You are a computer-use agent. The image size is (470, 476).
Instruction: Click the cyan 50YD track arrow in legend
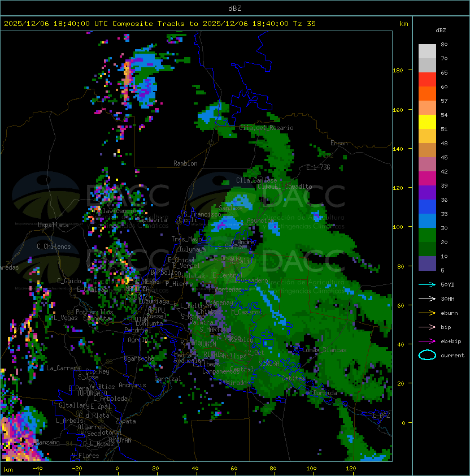[427, 284]
